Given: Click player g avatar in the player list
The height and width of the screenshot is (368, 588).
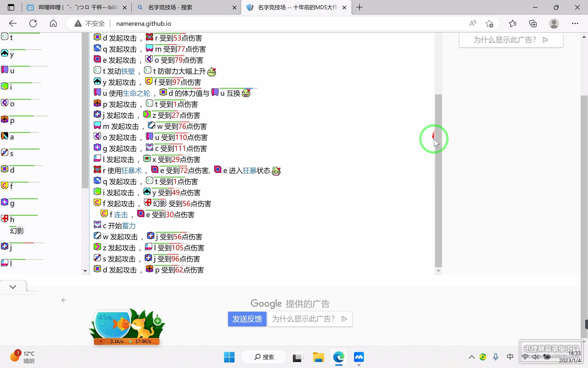Looking at the screenshot, I should 5,202.
